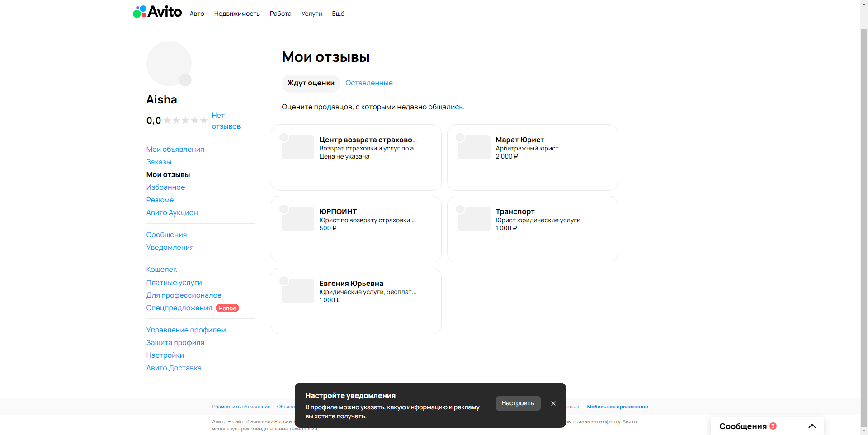Open the Авто category
The image size is (868, 435).
point(197,14)
